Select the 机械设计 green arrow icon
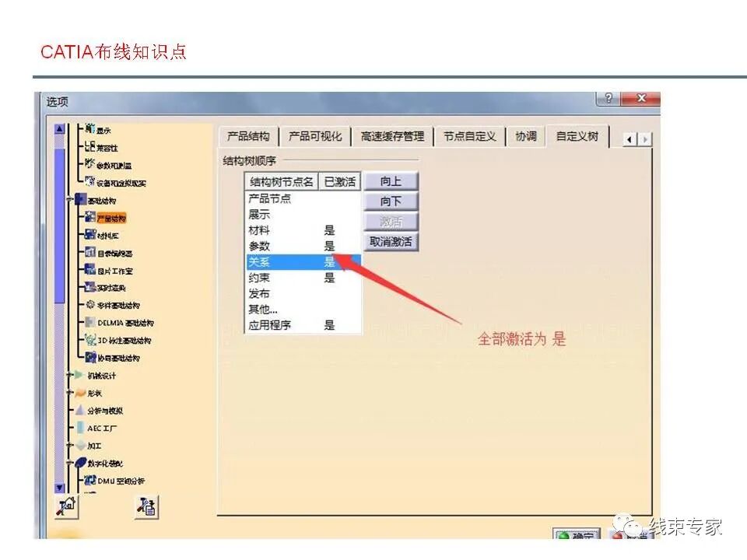Viewport: 747px width, 560px height. (79, 375)
